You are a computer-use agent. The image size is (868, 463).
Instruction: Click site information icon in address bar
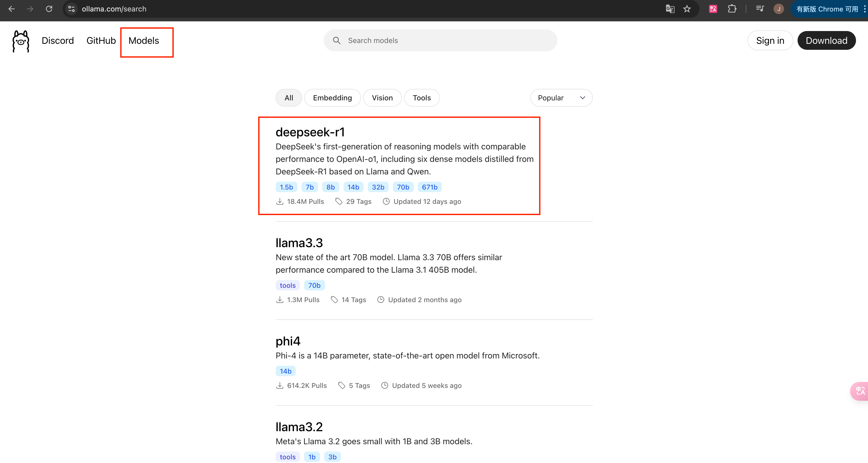[71, 9]
